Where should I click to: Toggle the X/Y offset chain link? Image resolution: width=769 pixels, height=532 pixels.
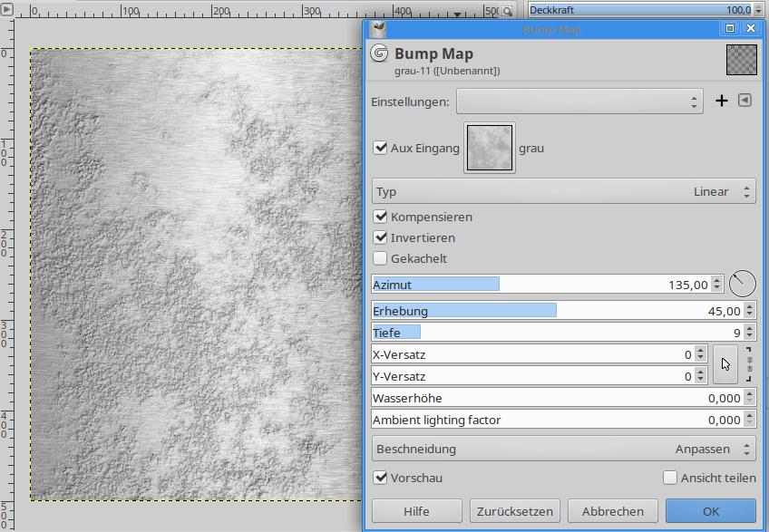pos(749,364)
